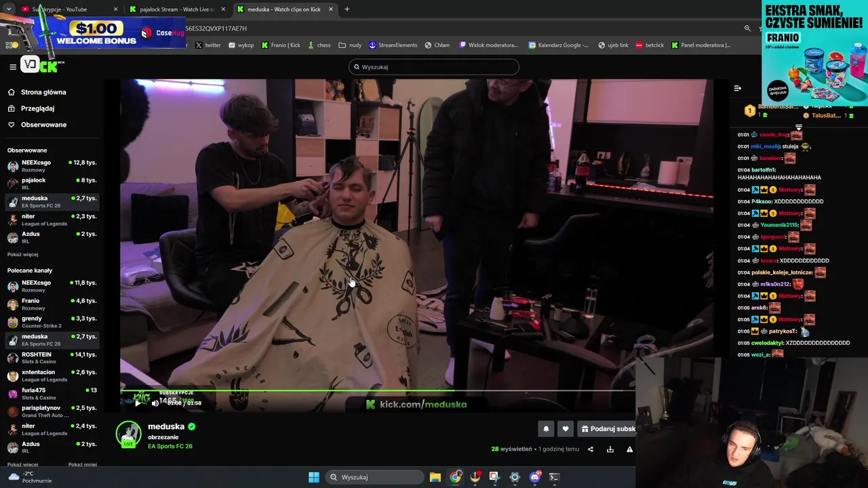Report the clip warning icon
This screenshot has height=488, width=868.
629,449
